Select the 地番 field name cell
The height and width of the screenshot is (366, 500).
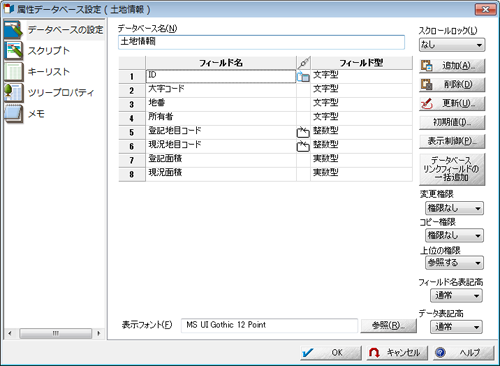tap(221, 104)
